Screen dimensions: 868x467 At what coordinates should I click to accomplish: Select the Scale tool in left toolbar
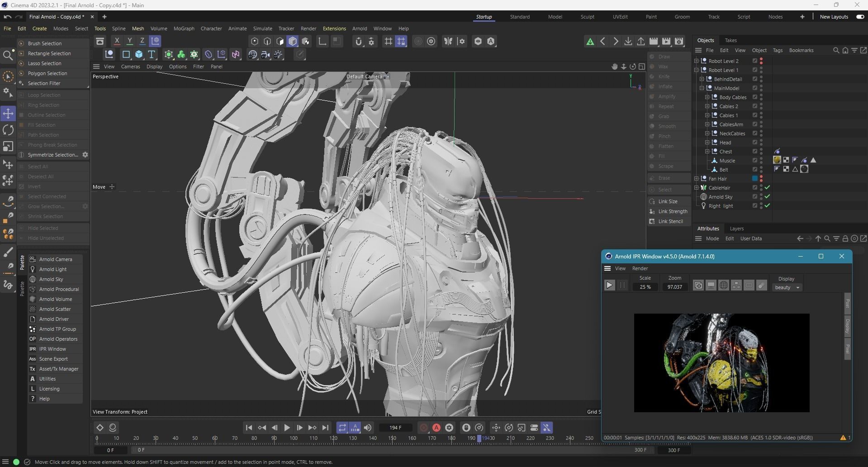point(8,146)
